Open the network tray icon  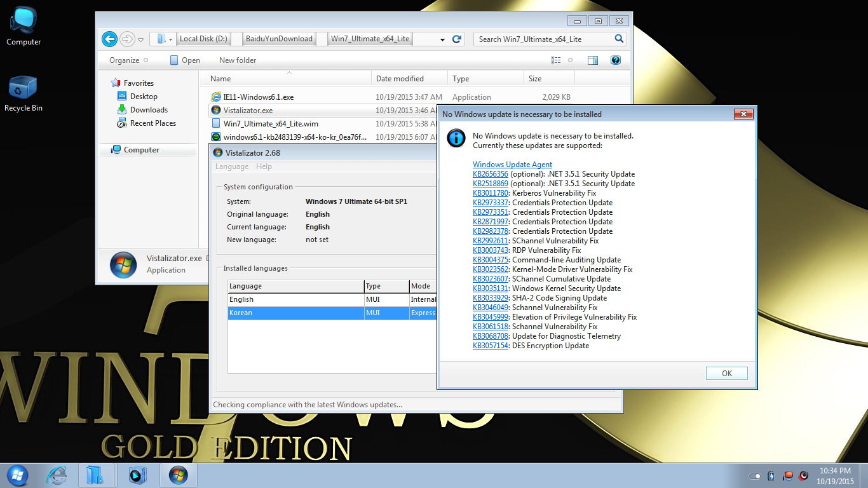[x=788, y=476]
